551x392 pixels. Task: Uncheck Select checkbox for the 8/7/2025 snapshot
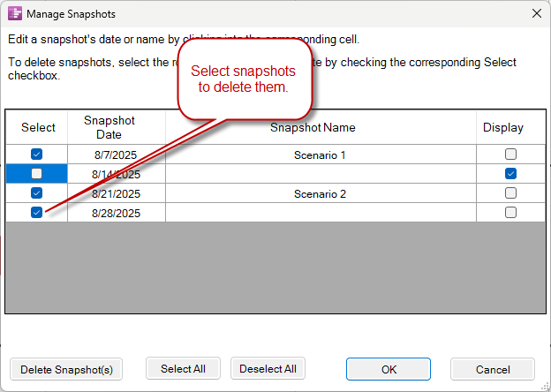(x=36, y=155)
